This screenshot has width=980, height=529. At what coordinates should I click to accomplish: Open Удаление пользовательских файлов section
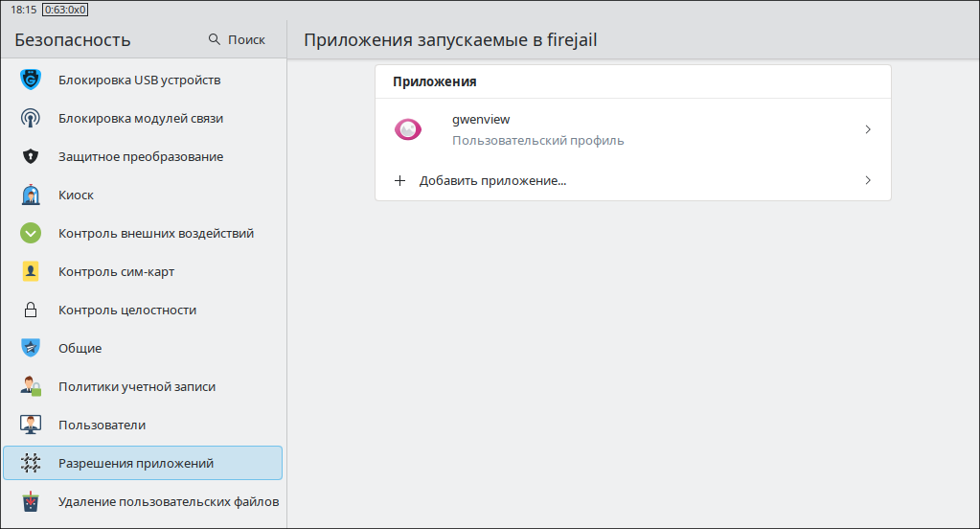pos(168,501)
